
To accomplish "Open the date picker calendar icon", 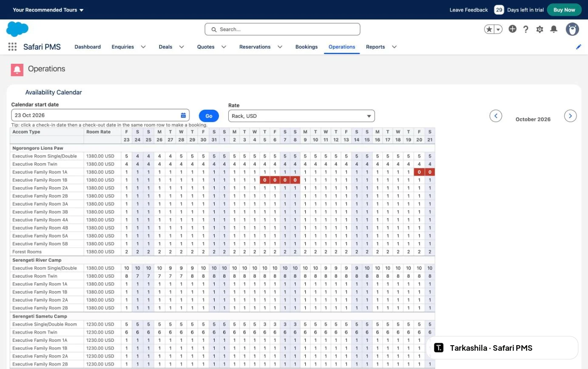I will pyautogui.click(x=183, y=115).
